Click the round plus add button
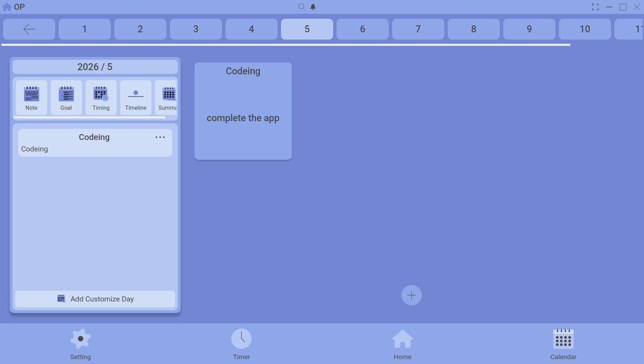 tap(412, 295)
